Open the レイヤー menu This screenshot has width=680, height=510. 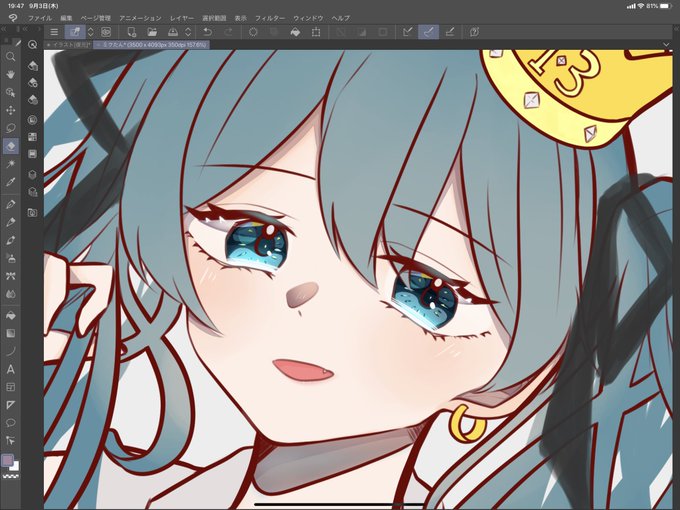click(182, 18)
